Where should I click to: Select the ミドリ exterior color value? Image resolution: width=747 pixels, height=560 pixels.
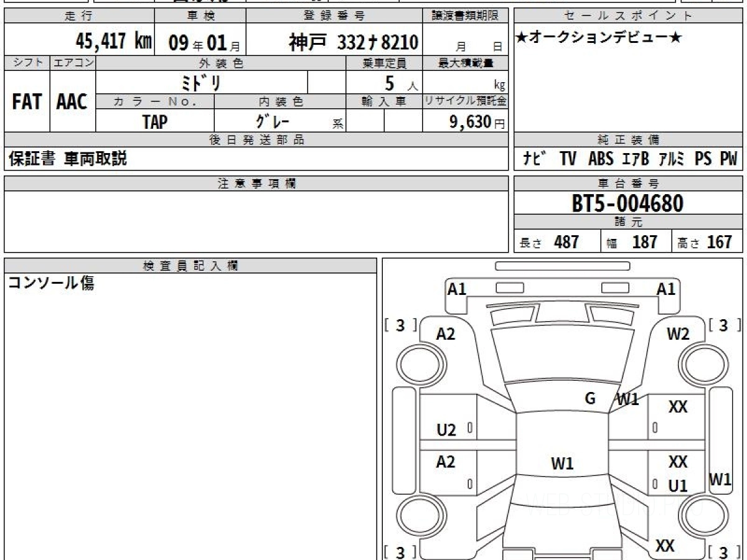(x=202, y=82)
